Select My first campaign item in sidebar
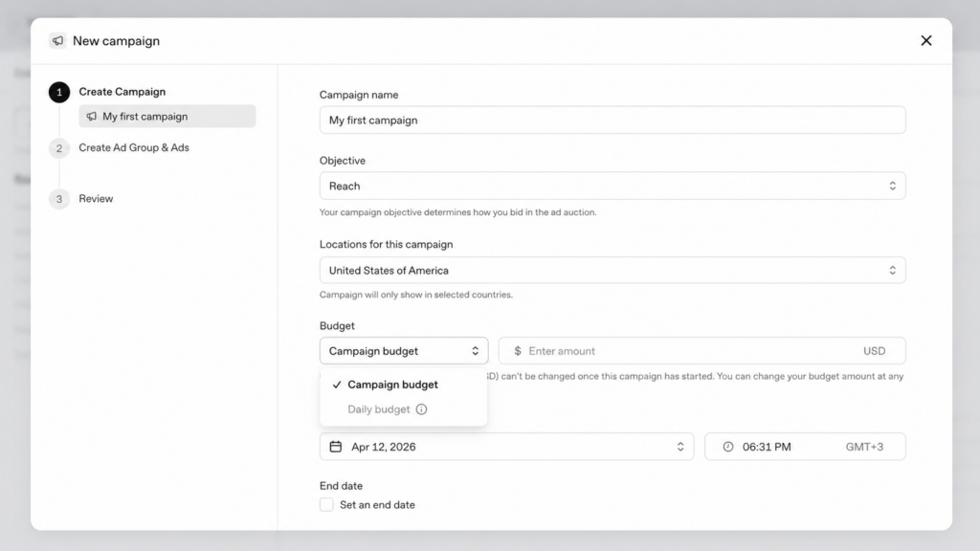Image resolution: width=980 pixels, height=551 pixels. 167,116
